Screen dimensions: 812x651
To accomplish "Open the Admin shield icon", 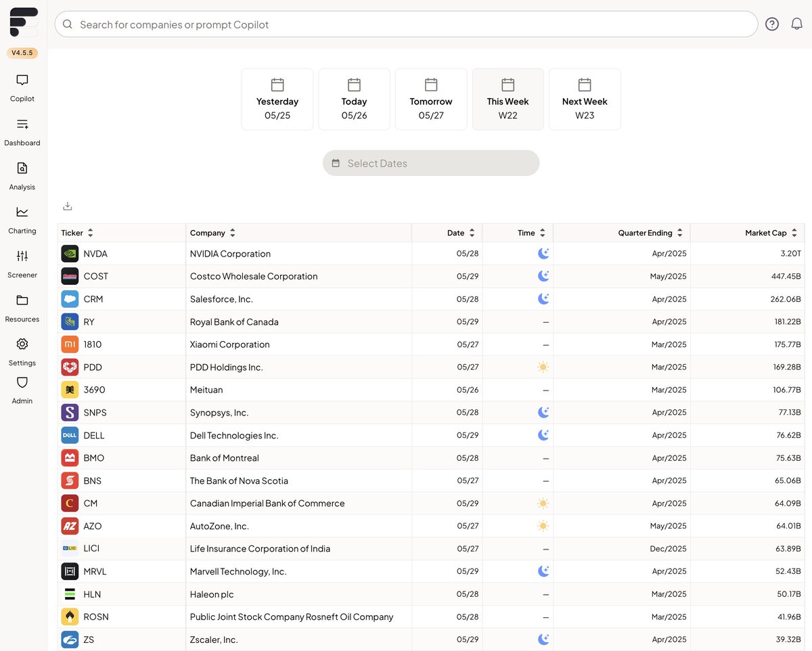I will pos(22,382).
